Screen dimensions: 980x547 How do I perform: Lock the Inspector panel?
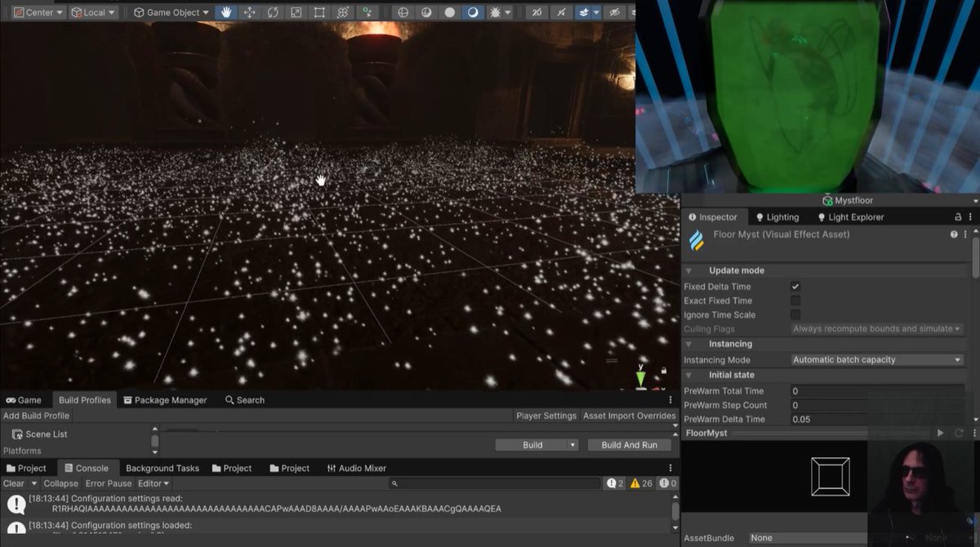pos(959,217)
